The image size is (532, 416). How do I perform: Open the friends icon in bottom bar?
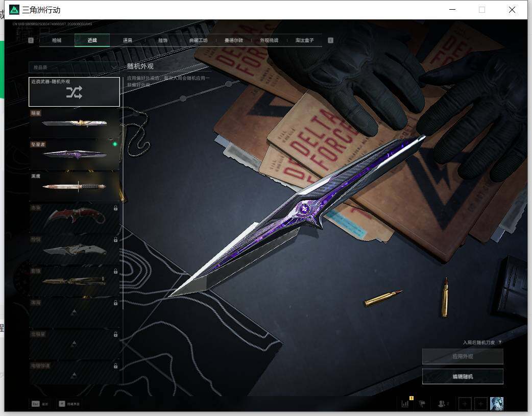(443, 403)
